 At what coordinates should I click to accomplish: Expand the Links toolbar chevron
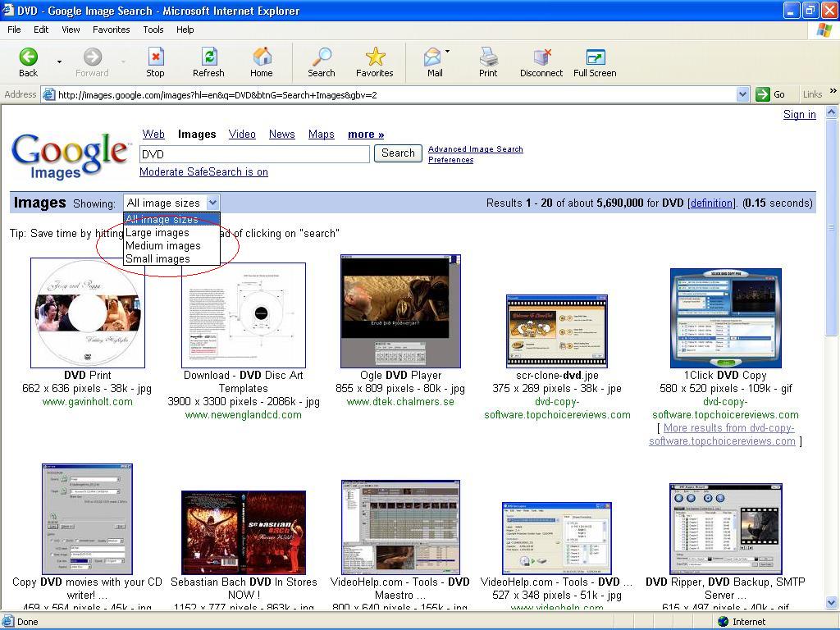[x=833, y=91]
